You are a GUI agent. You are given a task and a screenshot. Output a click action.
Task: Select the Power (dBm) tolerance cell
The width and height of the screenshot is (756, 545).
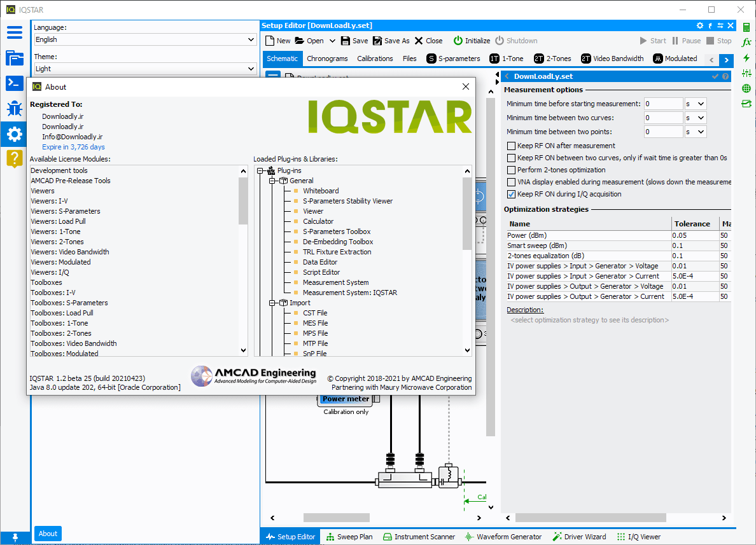694,236
